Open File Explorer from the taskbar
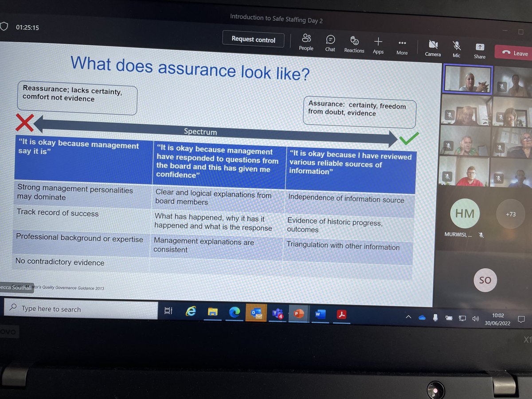 point(212,312)
